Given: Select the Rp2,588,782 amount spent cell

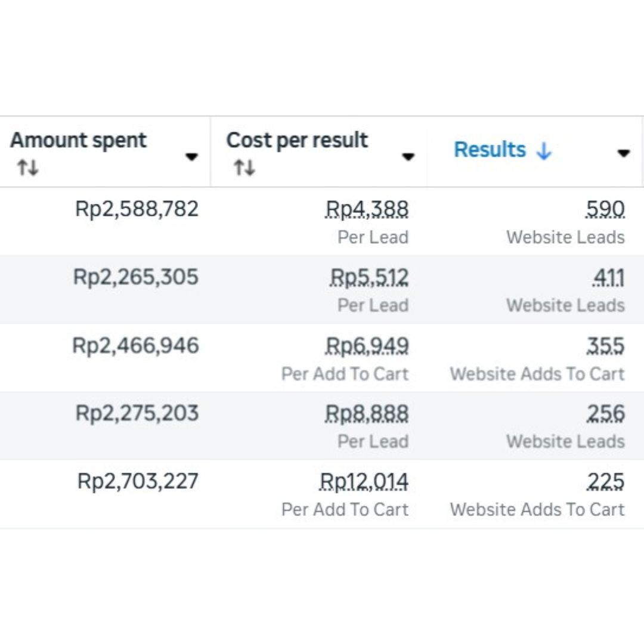Looking at the screenshot, I should click(137, 209).
